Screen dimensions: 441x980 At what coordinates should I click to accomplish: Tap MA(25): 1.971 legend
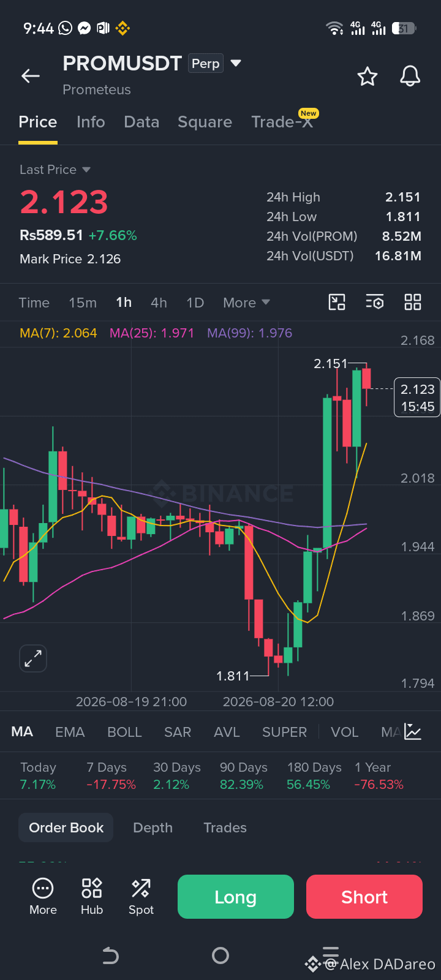click(152, 333)
